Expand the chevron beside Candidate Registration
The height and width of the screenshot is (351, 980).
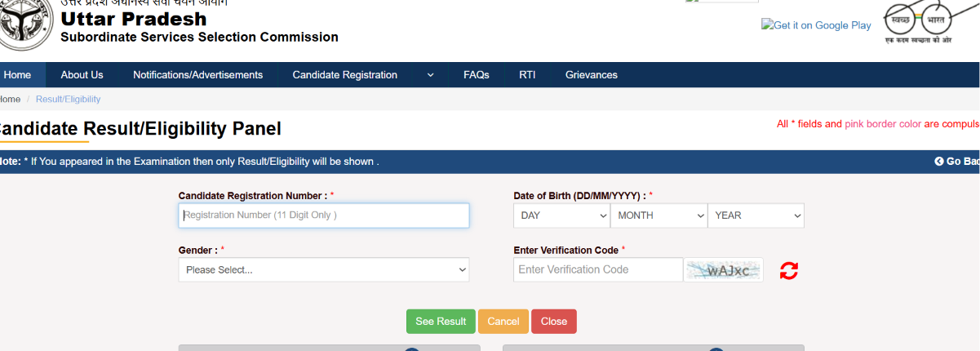(x=430, y=75)
